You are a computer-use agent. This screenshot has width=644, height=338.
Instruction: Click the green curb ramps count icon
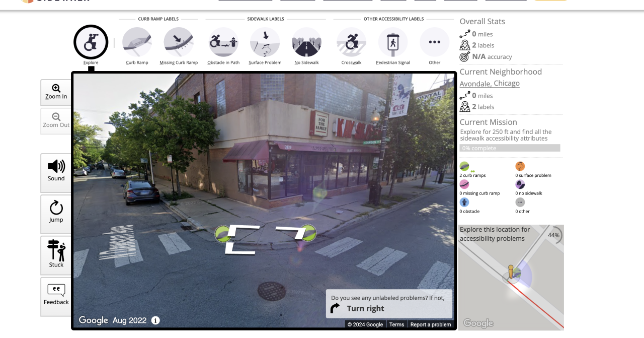(464, 166)
